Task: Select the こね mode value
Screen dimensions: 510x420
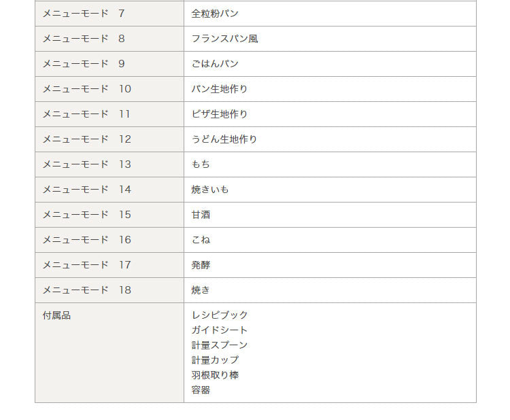Action: tap(201, 240)
